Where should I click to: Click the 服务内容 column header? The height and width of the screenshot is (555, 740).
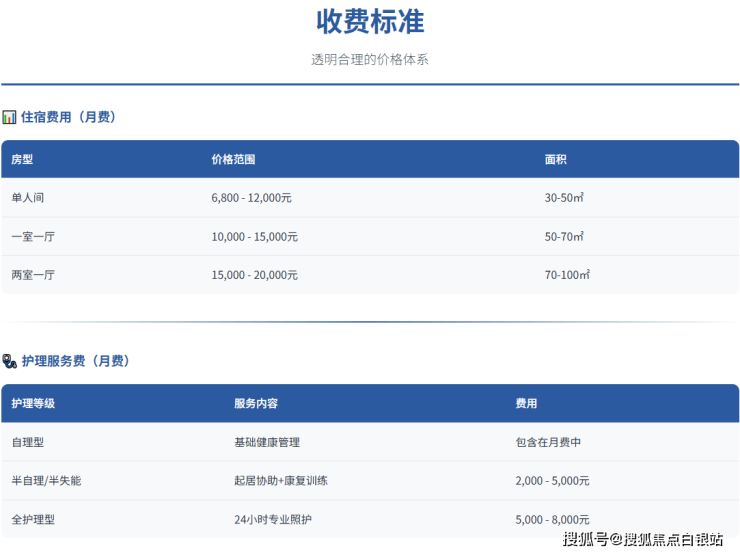coord(256,403)
